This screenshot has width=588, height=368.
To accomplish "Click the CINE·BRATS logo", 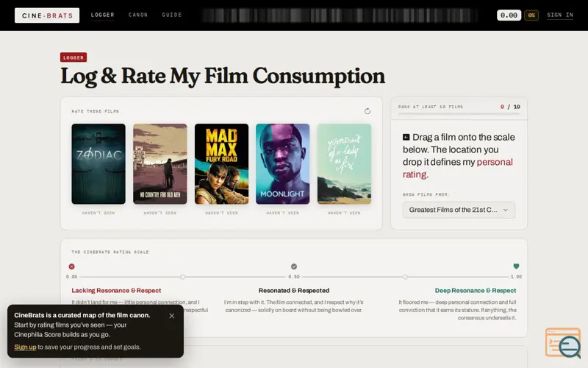I will click(x=47, y=15).
